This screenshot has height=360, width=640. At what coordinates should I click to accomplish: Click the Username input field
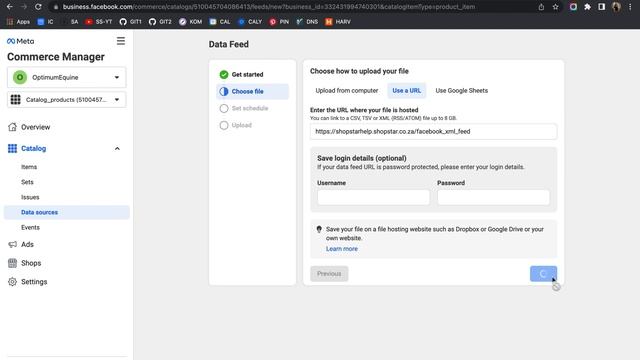[373, 198]
